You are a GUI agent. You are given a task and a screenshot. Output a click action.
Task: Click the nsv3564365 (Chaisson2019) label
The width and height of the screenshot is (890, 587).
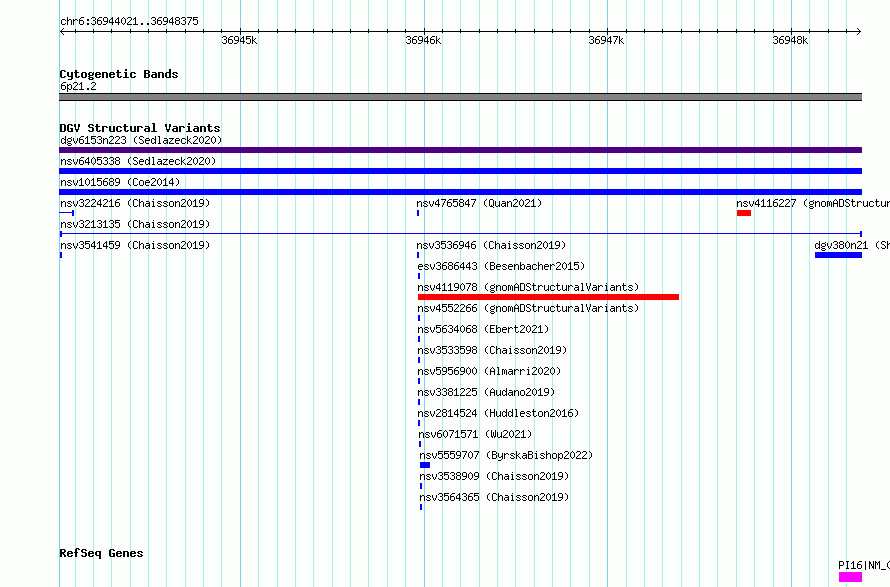click(494, 497)
